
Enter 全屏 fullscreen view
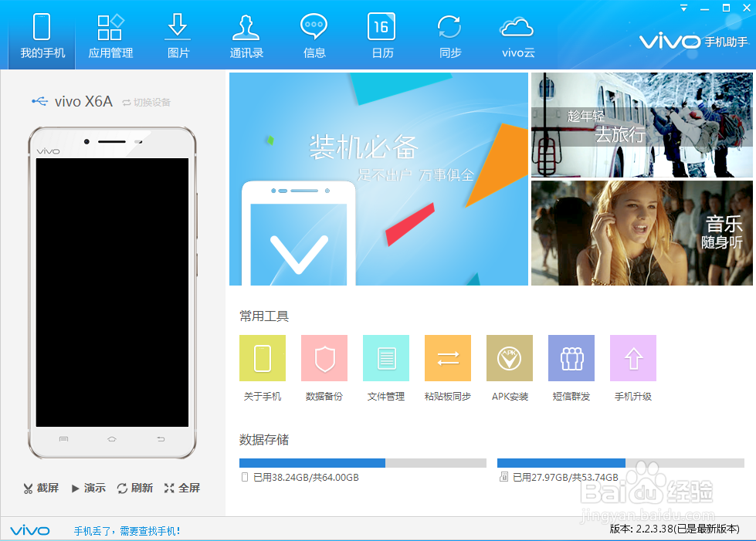click(181, 488)
